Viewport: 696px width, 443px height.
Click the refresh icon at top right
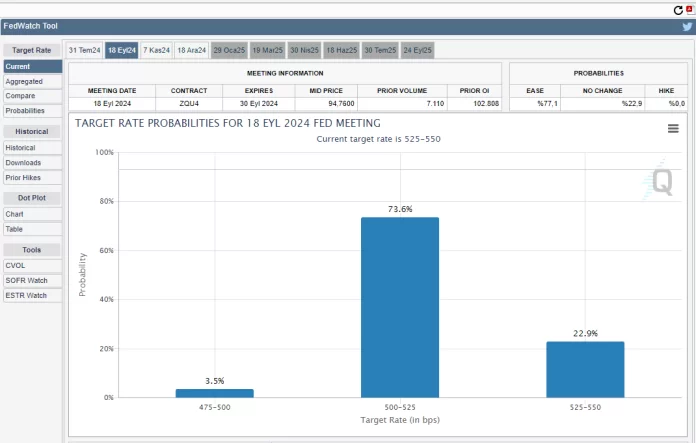[677, 8]
